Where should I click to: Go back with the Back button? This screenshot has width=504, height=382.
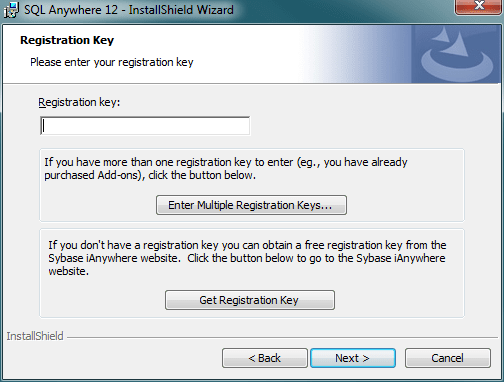pyautogui.click(x=265, y=358)
